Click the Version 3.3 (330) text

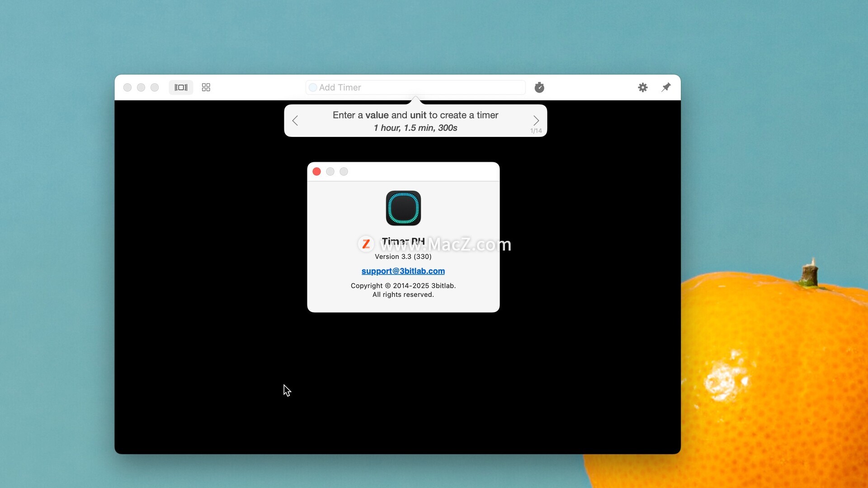403,257
